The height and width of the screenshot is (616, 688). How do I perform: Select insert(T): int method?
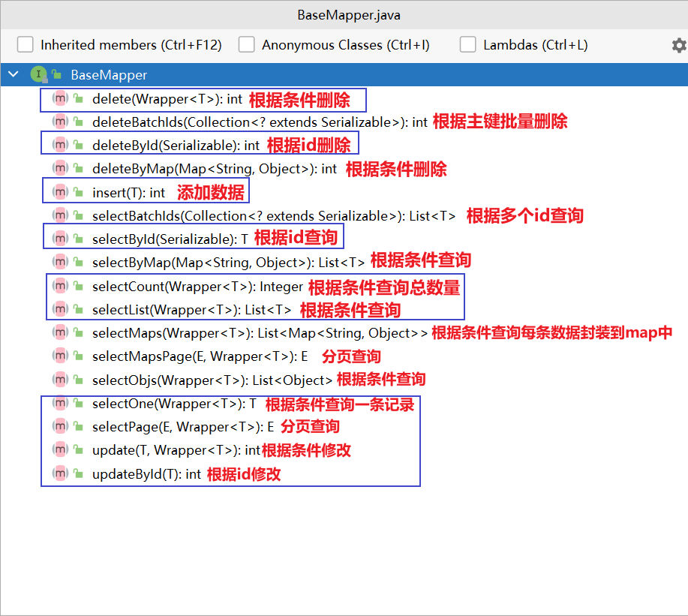click(x=128, y=193)
